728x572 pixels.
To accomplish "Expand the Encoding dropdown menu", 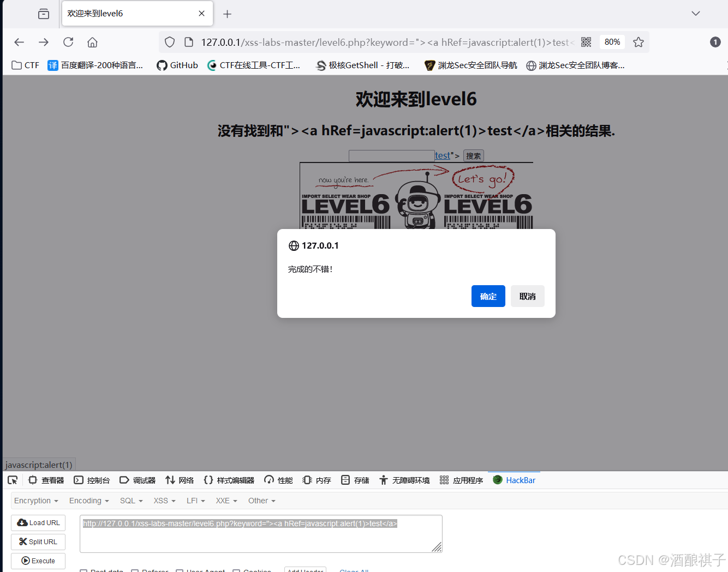I will point(89,501).
